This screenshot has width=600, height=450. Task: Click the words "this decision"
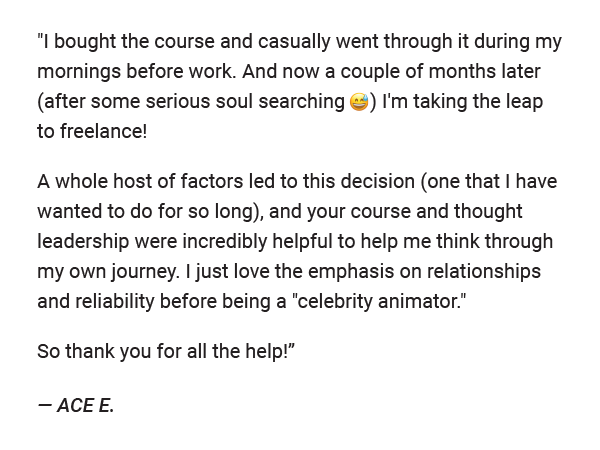click(359, 181)
